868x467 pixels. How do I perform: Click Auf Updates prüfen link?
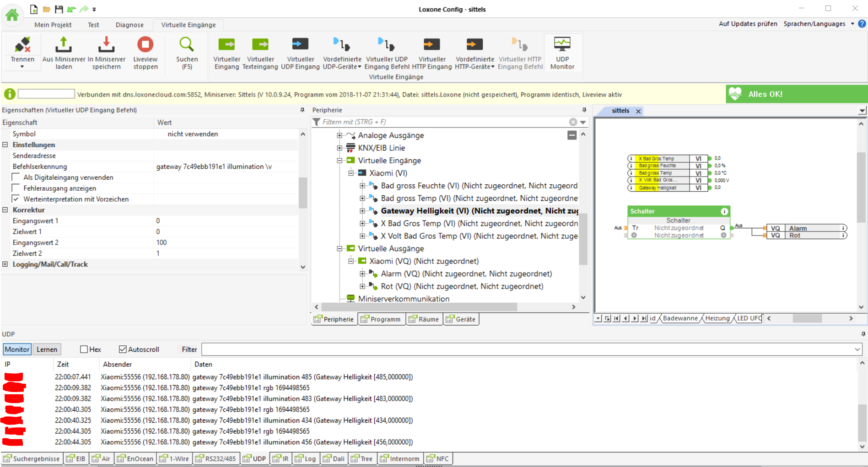pyautogui.click(x=748, y=24)
